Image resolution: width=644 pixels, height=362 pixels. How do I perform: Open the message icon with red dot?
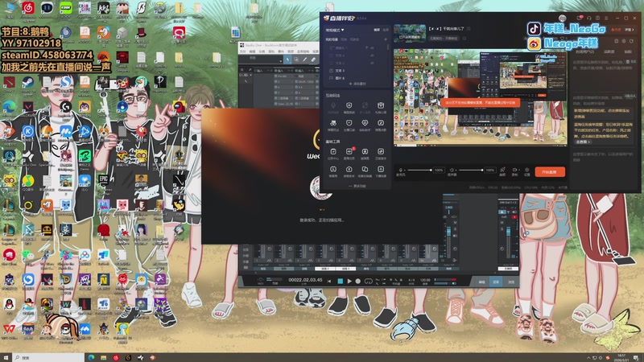[580, 18]
